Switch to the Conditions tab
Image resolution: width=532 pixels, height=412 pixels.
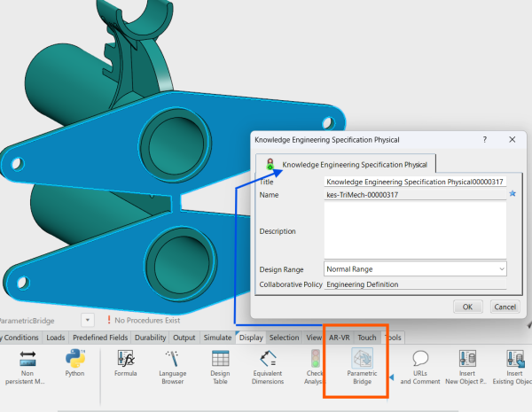click(20, 338)
